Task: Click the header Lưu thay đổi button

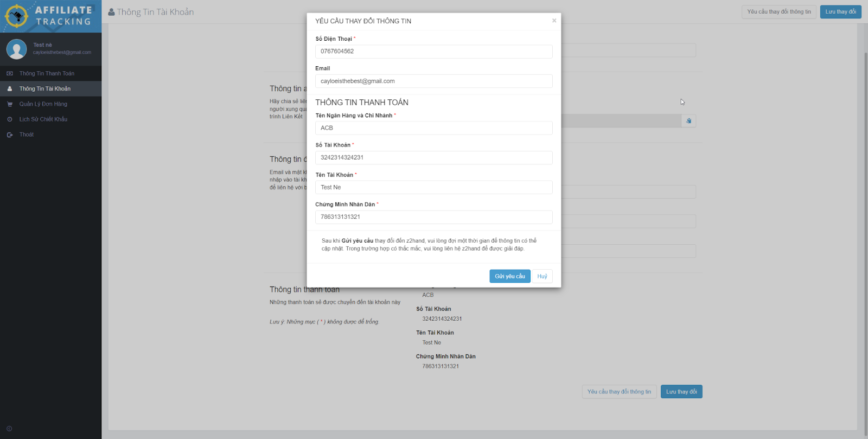Action: pyautogui.click(x=841, y=12)
